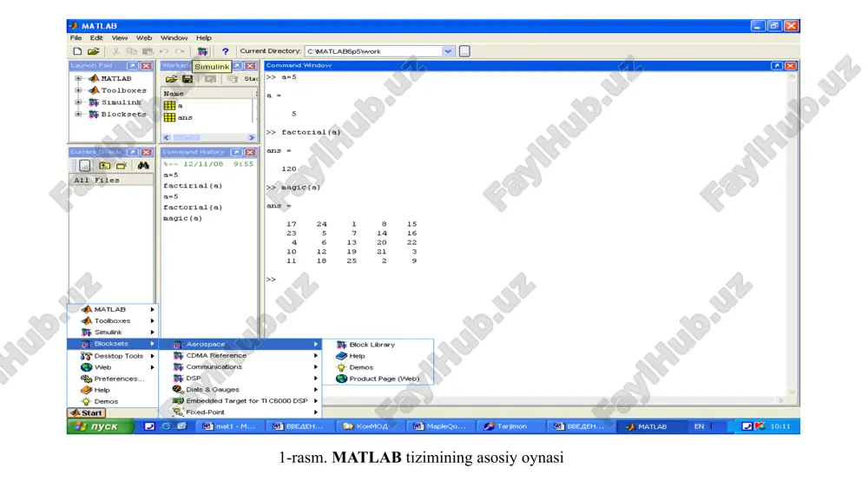The image size is (868, 488).
Task: Expand Toolboxes submenu in Start menu
Action: [x=113, y=321]
